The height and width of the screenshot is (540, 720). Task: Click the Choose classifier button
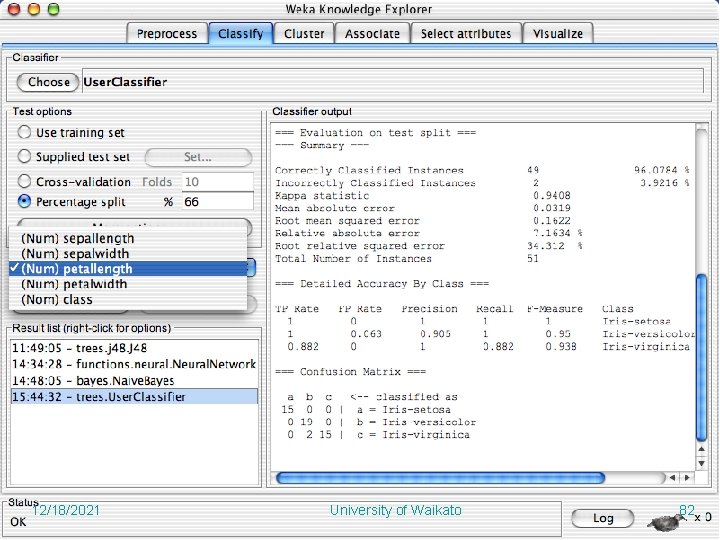48,82
